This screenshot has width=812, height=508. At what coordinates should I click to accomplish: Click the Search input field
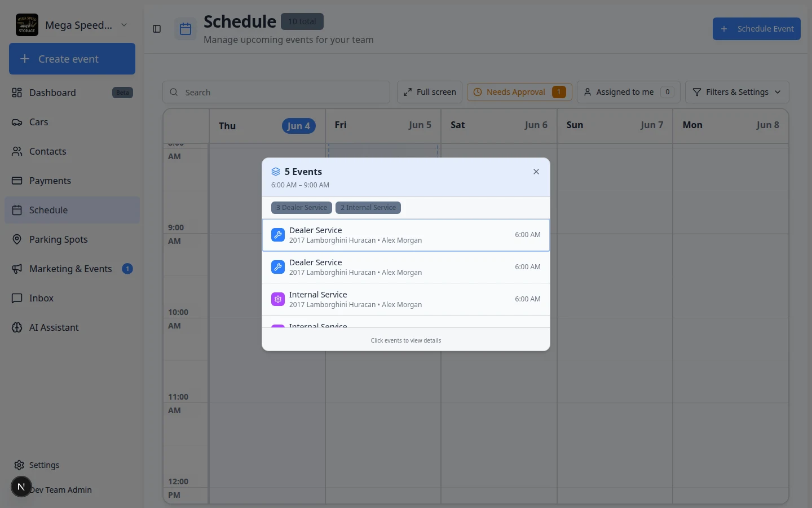tap(276, 92)
